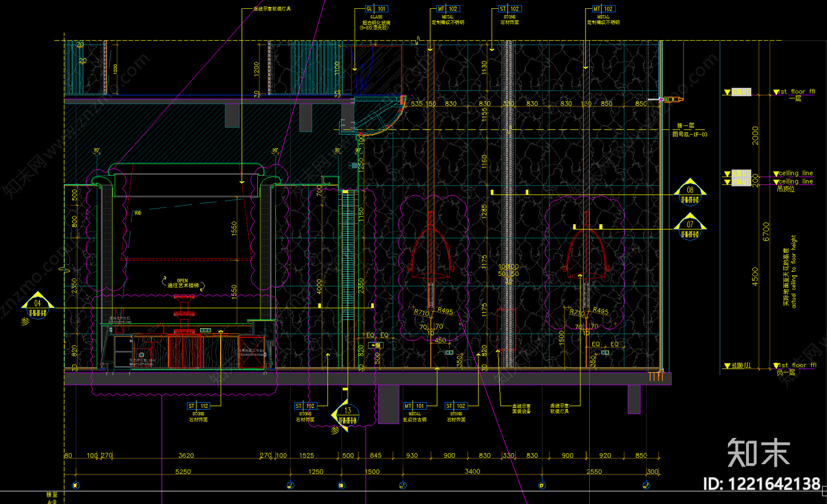Select the VOD label in the opening

(138, 213)
